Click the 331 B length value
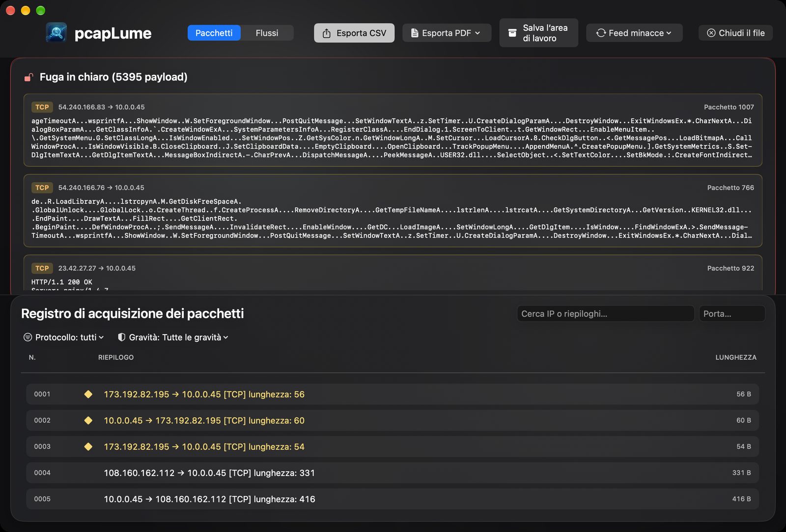 [741, 473]
